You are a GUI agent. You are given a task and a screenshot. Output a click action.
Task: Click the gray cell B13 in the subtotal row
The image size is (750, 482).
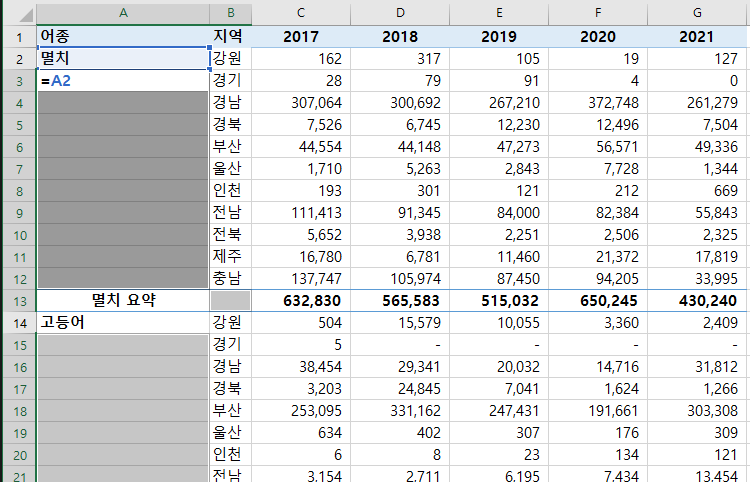coord(231,300)
